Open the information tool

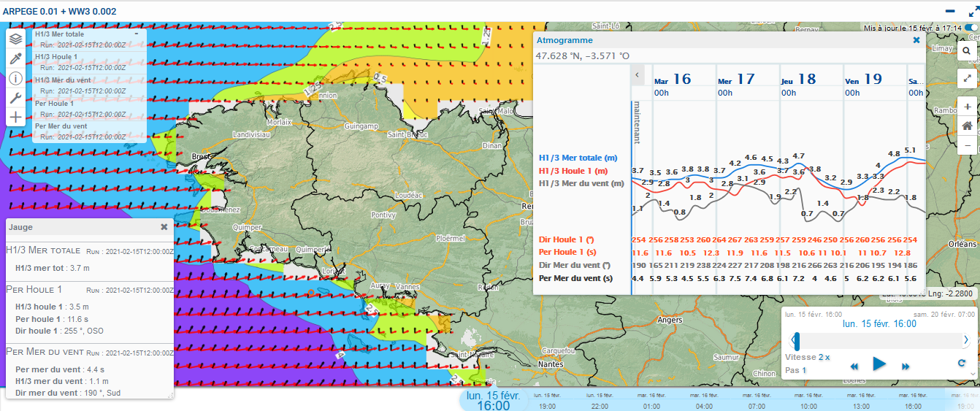click(15, 79)
